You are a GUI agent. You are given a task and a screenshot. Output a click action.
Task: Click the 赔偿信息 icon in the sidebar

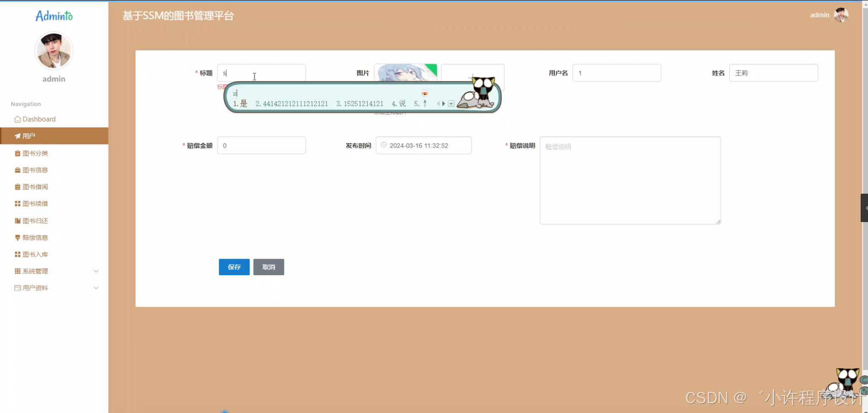coord(16,237)
